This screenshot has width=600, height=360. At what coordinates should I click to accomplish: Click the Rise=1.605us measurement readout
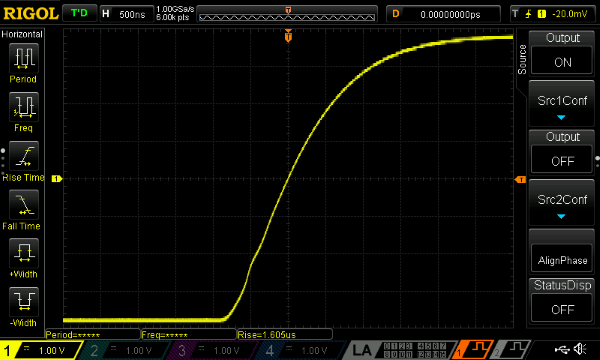(x=285, y=335)
